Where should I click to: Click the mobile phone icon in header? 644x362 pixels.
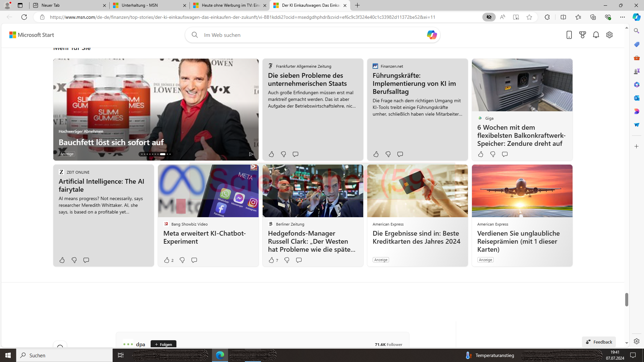pos(569,35)
